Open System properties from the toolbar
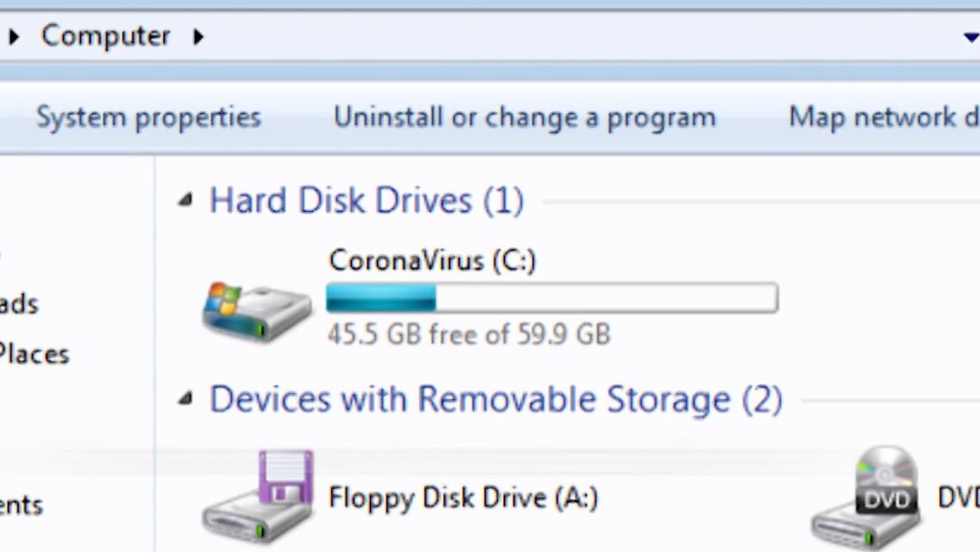 [x=148, y=117]
